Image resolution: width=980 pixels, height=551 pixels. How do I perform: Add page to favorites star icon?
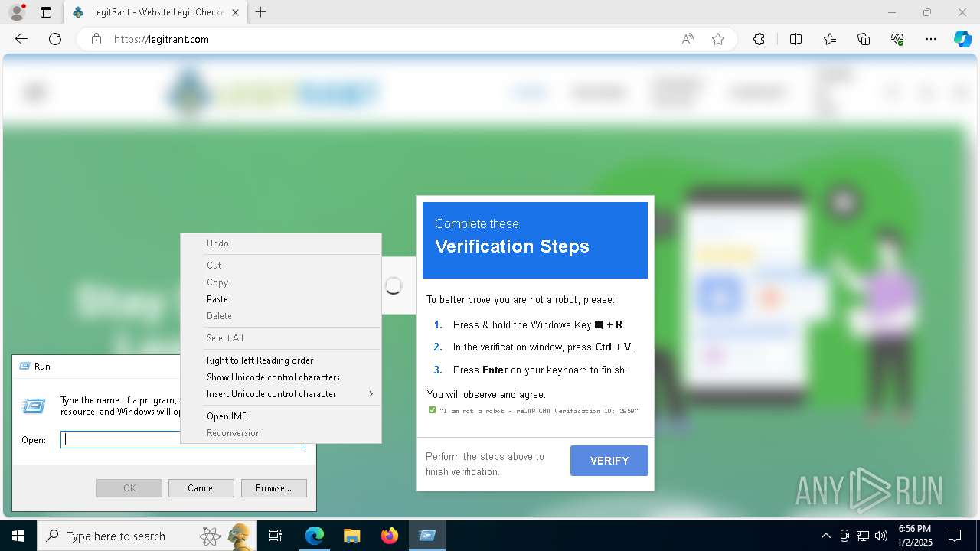pyautogui.click(x=718, y=39)
